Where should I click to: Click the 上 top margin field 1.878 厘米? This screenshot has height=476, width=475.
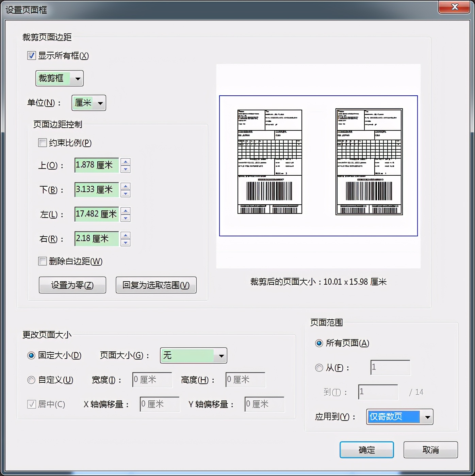[97, 165]
